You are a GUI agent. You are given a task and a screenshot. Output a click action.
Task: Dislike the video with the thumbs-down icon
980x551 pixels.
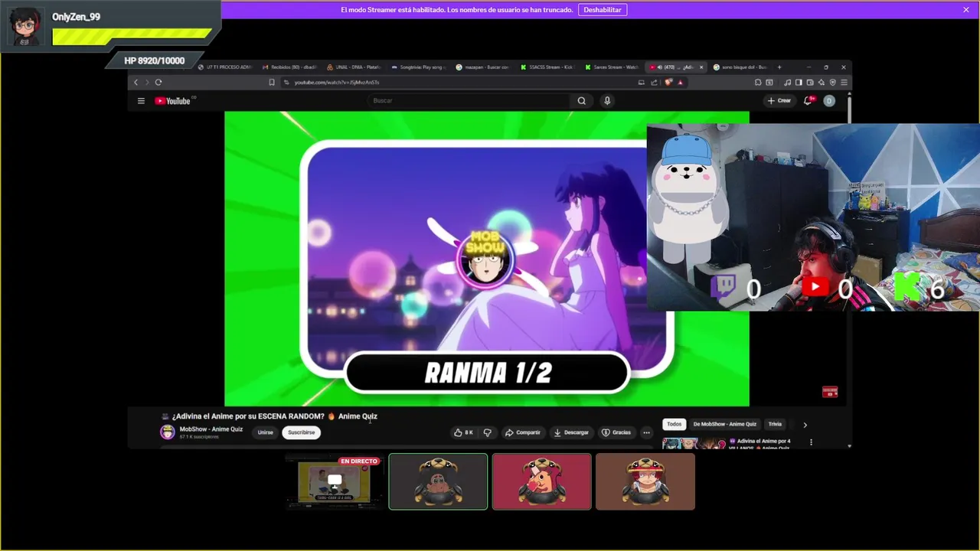click(x=488, y=432)
